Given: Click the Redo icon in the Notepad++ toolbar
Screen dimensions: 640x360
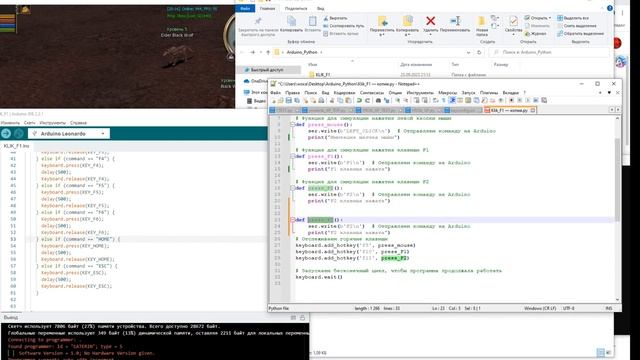Looking at the screenshot, I should point(367,100).
